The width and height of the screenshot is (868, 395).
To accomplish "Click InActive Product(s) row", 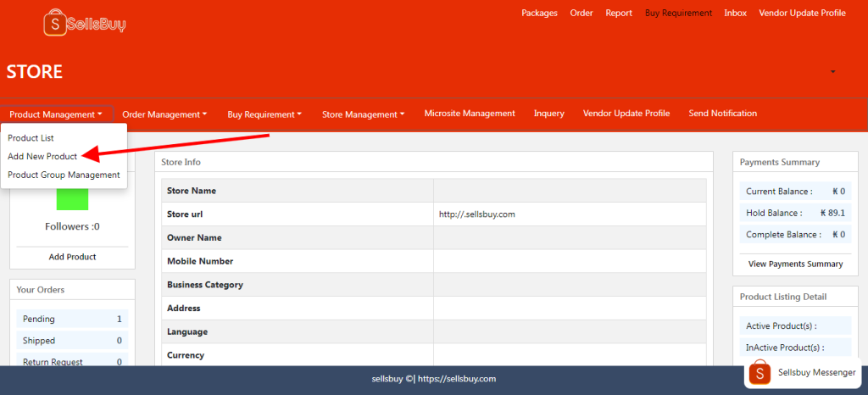I will coord(795,348).
